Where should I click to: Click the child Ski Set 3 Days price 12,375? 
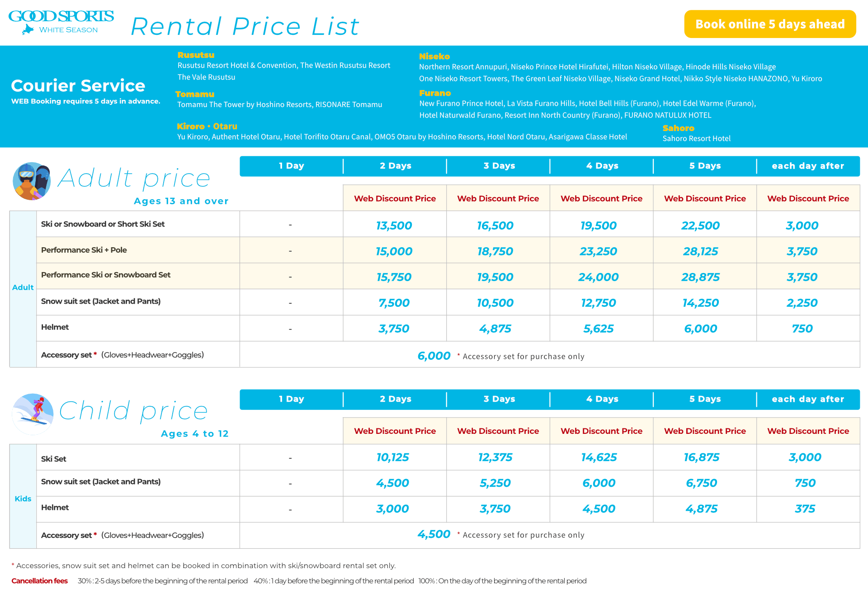[495, 457]
